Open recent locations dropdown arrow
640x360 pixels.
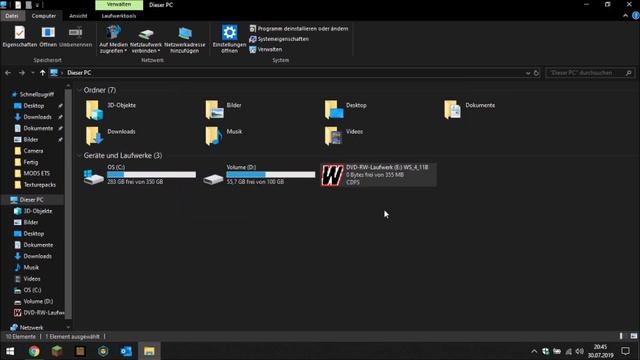(x=33, y=73)
